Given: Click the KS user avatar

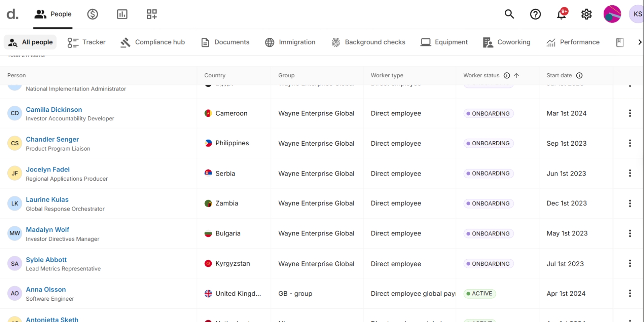Looking at the screenshot, I should 637,14.
